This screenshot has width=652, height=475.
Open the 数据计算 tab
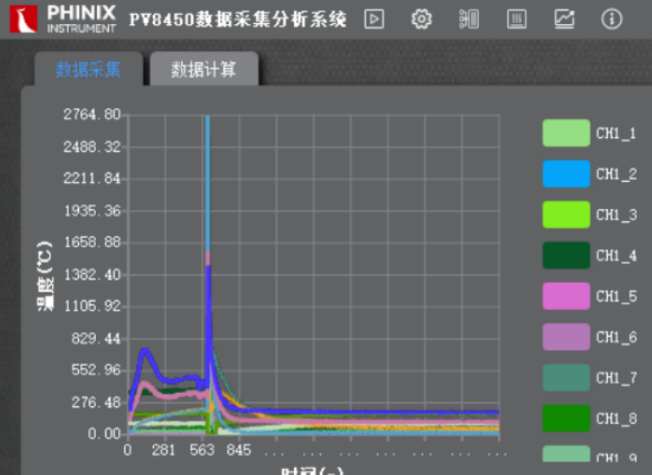(204, 69)
